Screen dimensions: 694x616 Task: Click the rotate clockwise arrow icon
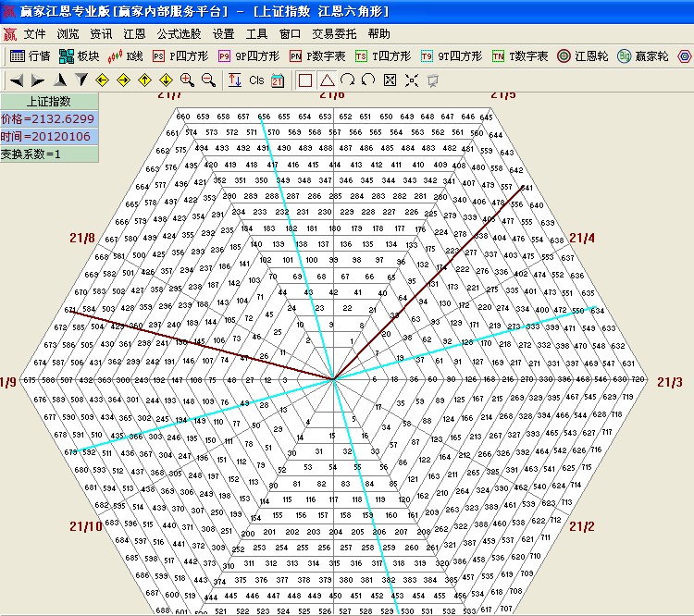(347, 80)
